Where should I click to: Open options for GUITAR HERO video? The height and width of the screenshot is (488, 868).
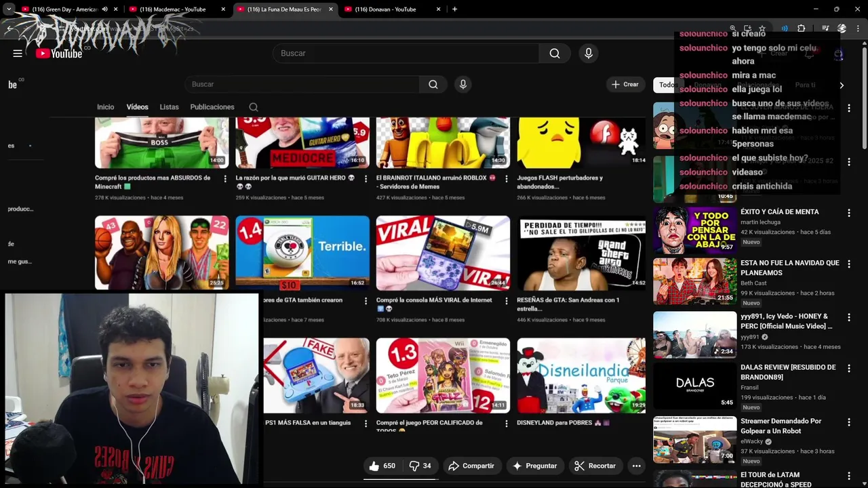366,179
